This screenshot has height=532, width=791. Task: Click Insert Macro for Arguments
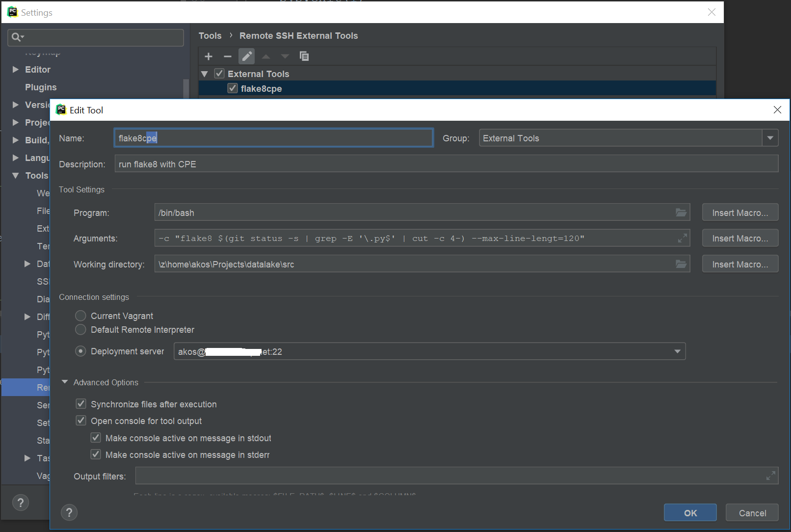pyautogui.click(x=740, y=238)
